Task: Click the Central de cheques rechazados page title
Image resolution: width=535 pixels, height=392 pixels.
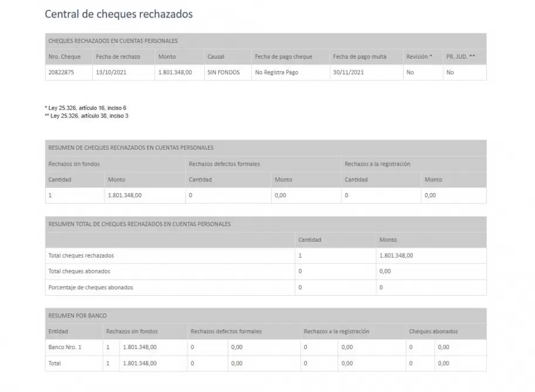Action: (x=118, y=14)
